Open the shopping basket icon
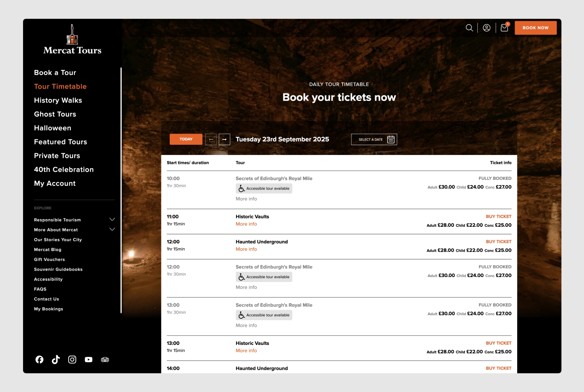The width and height of the screenshot is (584, 392). coord(504,28)
